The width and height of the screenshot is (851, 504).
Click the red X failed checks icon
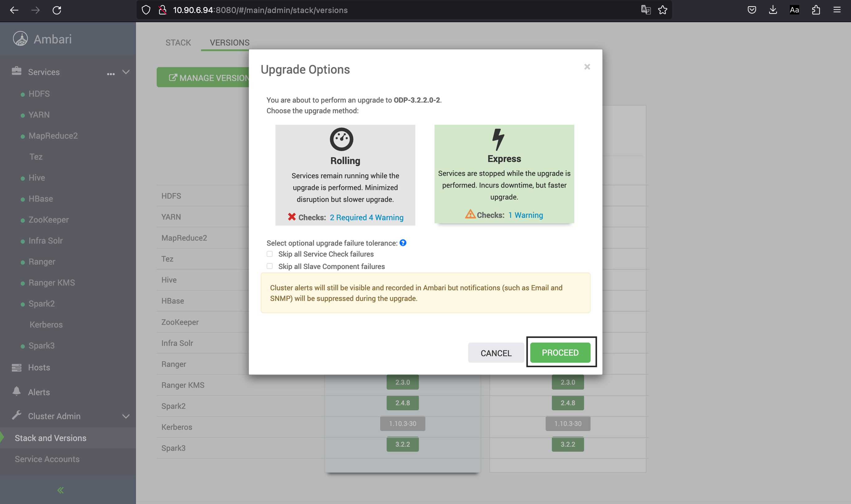pos(292,217)
